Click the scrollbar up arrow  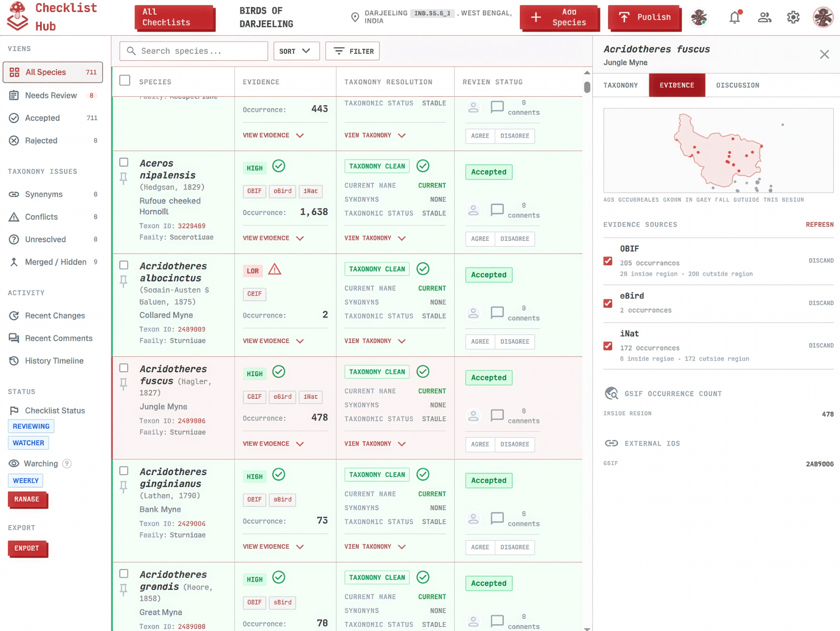pos(587,72)
